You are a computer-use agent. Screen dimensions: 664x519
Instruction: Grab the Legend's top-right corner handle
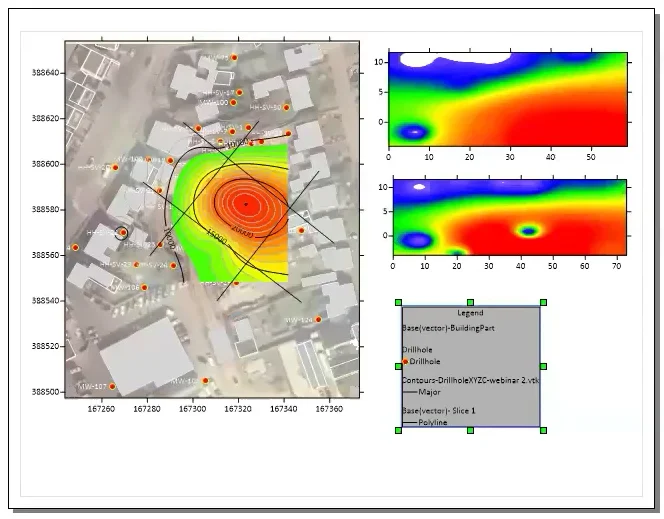pos(543,302)
